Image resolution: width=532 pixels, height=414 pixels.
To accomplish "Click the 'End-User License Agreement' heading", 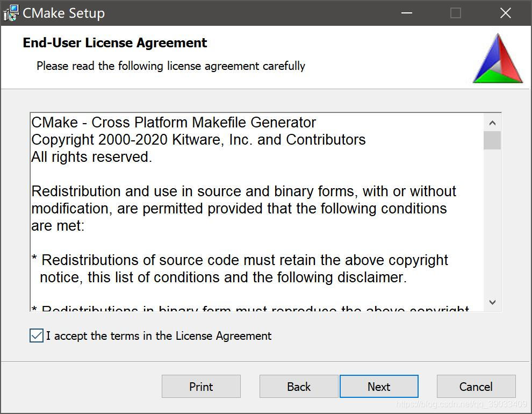I will tap(114, 43).
